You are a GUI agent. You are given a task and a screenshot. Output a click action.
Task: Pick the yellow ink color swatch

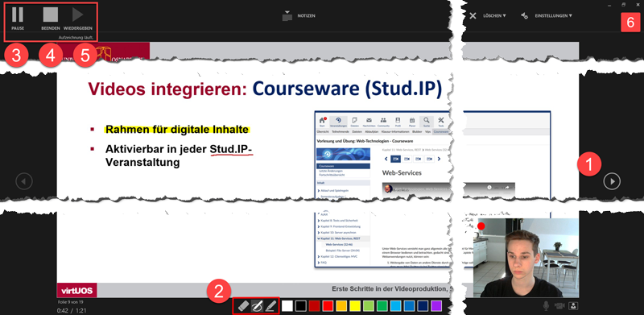point(354,306)
